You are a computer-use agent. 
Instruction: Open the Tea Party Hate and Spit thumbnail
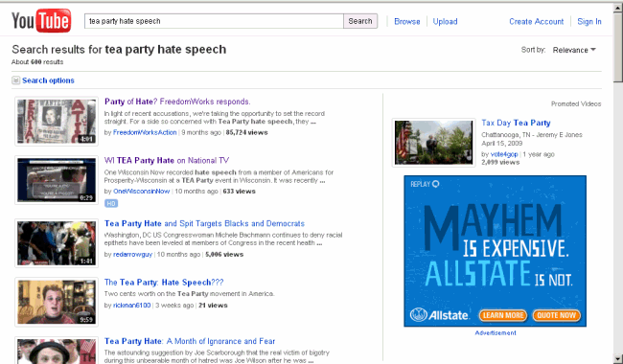pyautogui.click(x=57, y=243)
